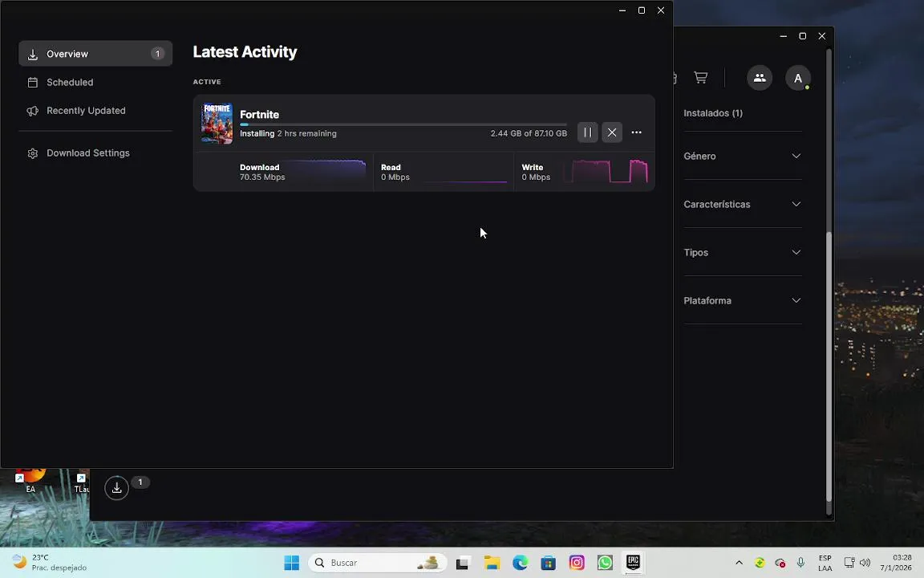Open the Windows Start menu
924x578 pixels.
292,563
